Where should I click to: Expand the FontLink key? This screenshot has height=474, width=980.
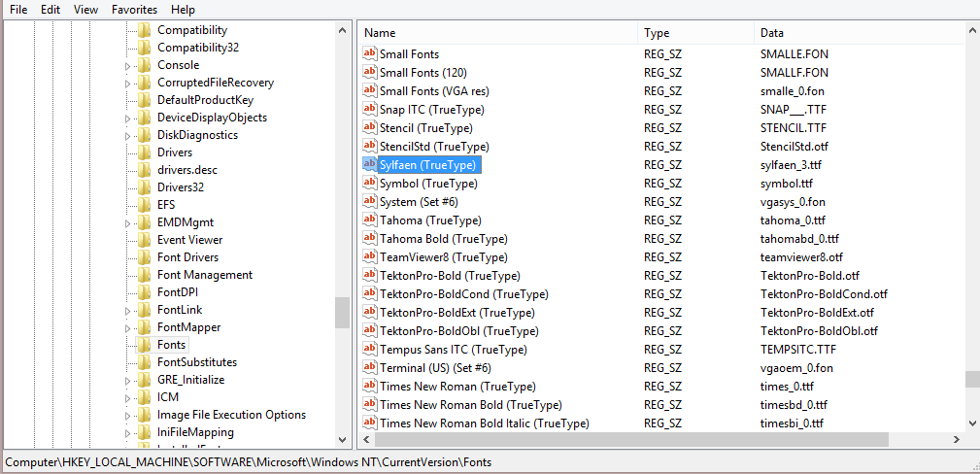[x=127, y=311]
